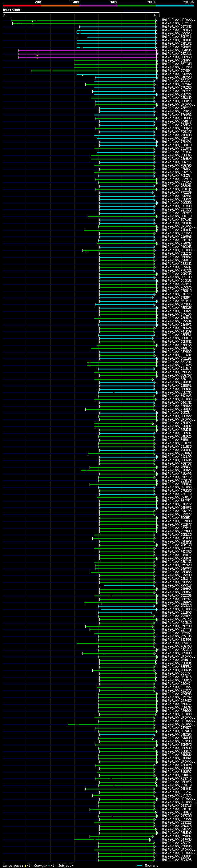Click label UniRef100_A3PF81
The width and height of the screenshot is (197, 868).
coord(177,335)
